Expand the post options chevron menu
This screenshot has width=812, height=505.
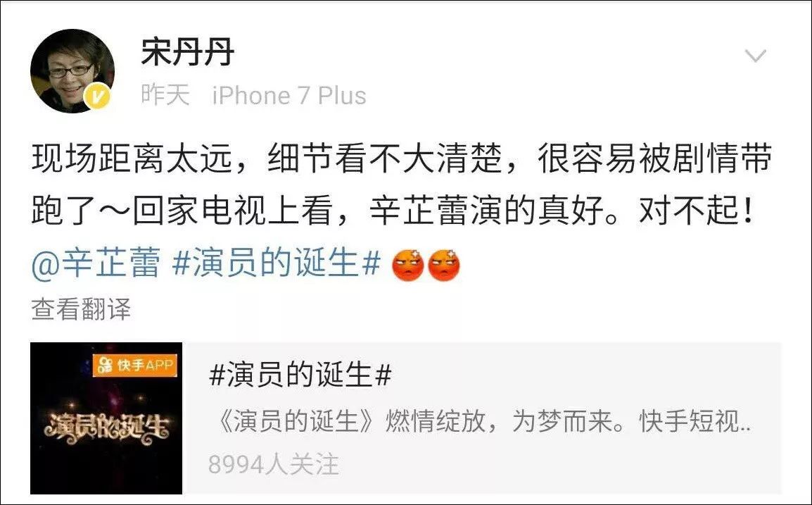(755, 56)
